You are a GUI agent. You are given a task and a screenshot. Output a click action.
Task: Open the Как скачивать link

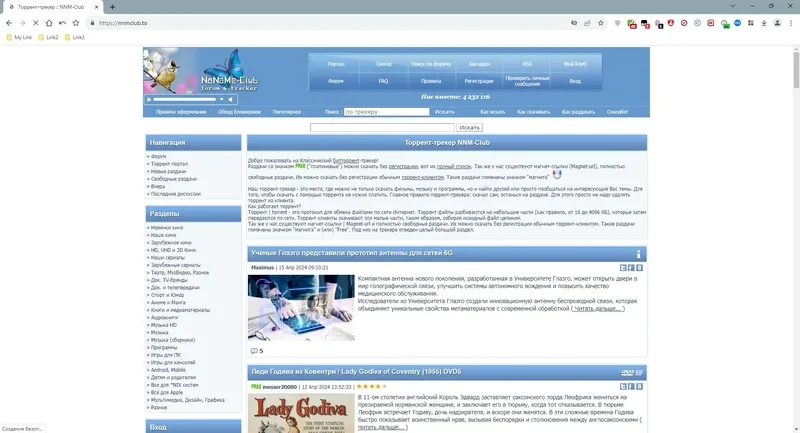click(534, 112)
